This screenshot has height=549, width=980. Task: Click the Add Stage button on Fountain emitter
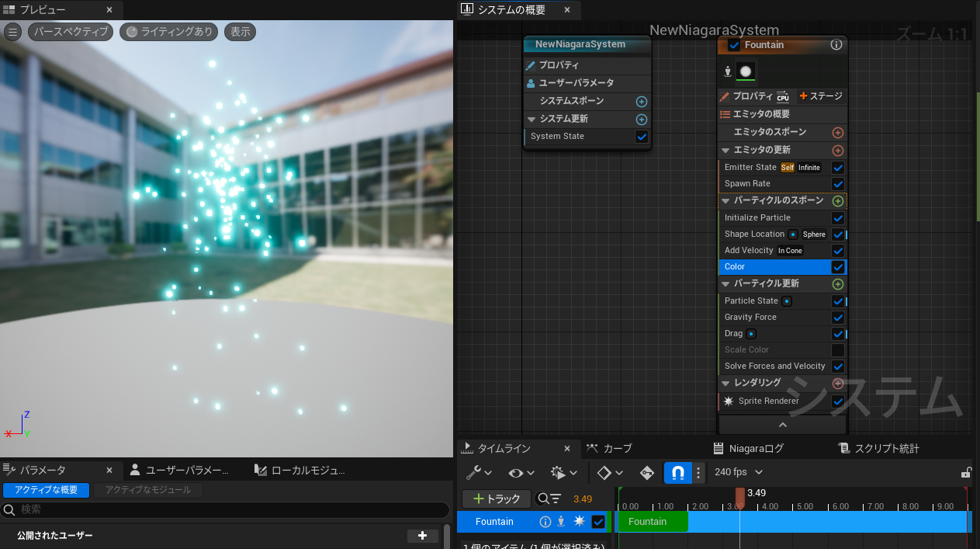[x=820, y=96]
